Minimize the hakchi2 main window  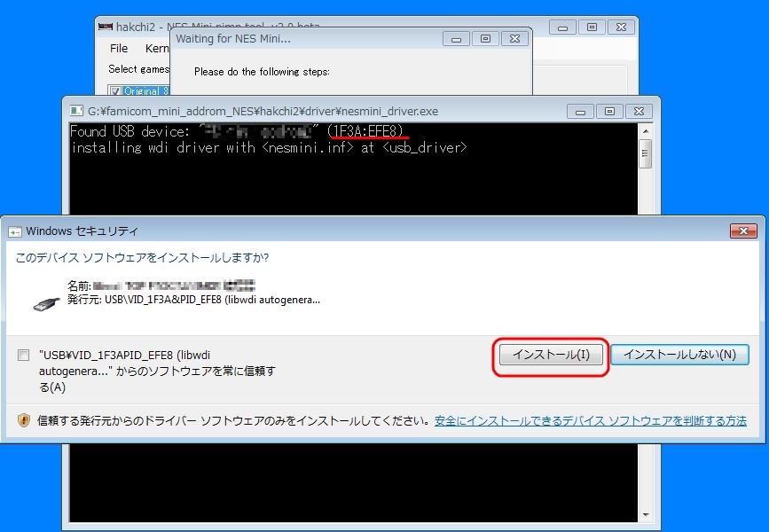pos(562,27)
